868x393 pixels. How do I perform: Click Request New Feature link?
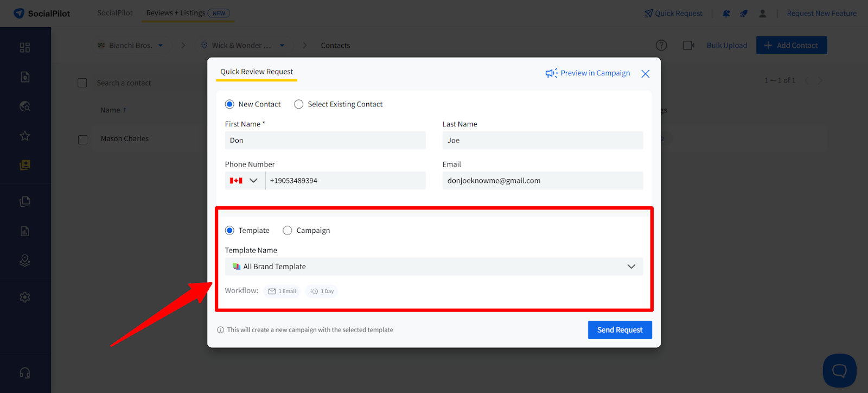coord(822,14)
